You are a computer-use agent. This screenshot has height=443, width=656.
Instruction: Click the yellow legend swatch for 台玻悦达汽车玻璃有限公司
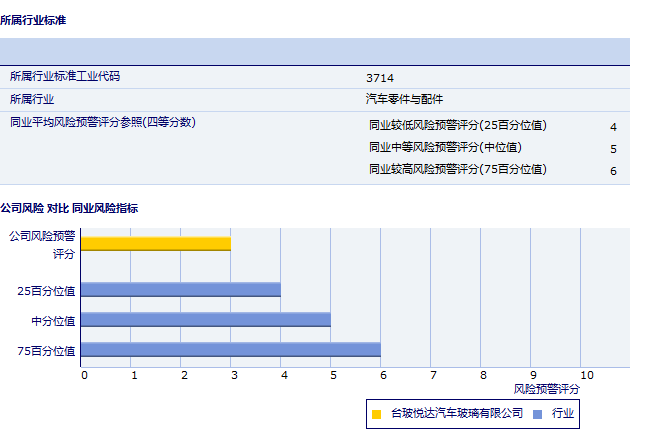click(x=377, y=413)
